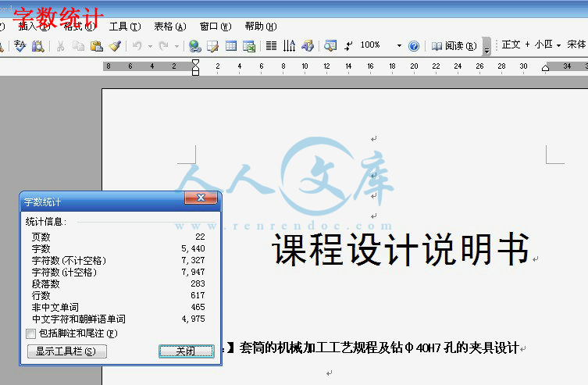Open the 插入 menu
The height and width of the screenshot is (385, 588).
tap(34, 27)
